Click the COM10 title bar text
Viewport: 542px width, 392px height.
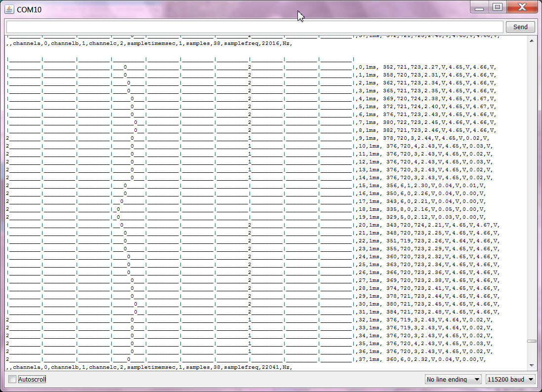pos(29,9)
